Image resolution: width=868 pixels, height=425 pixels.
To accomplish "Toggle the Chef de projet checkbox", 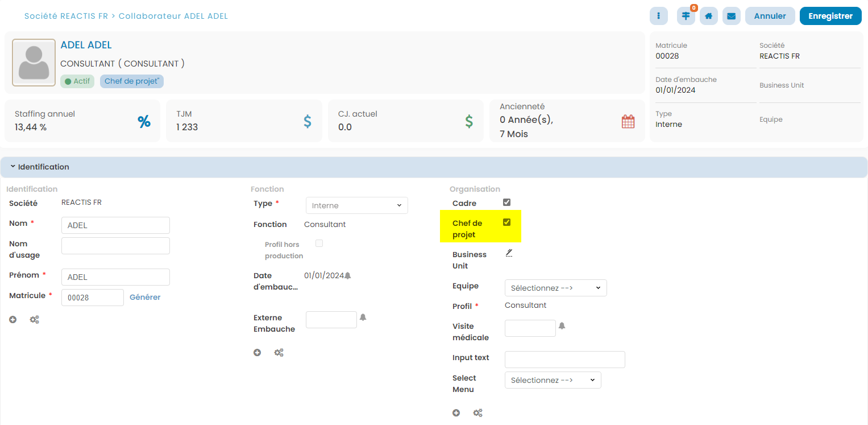I will 507,222.
